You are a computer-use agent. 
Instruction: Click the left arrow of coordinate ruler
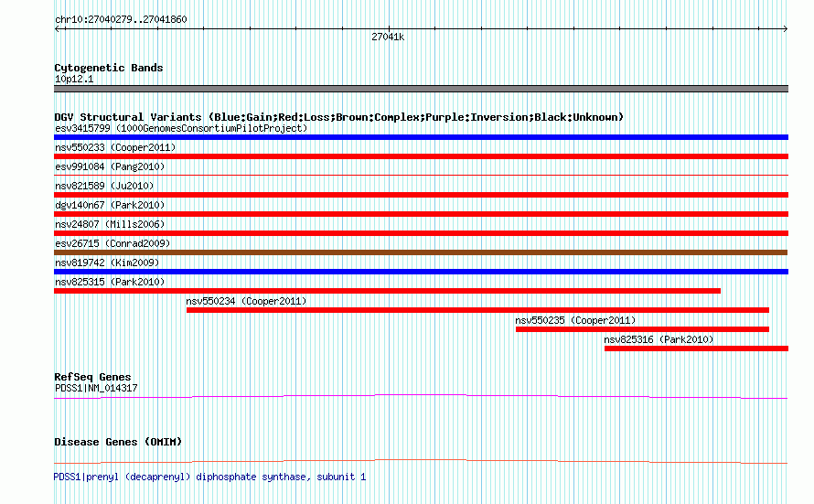(57, 29)
